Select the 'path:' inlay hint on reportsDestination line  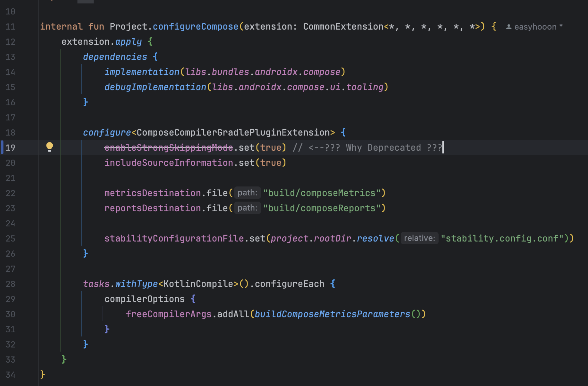coord(248,208)
